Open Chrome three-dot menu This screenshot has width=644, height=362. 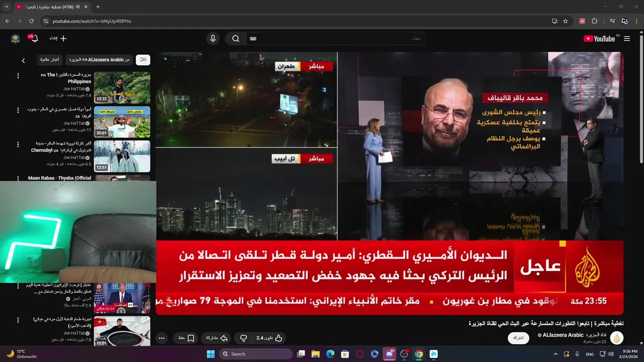(636, 21)
